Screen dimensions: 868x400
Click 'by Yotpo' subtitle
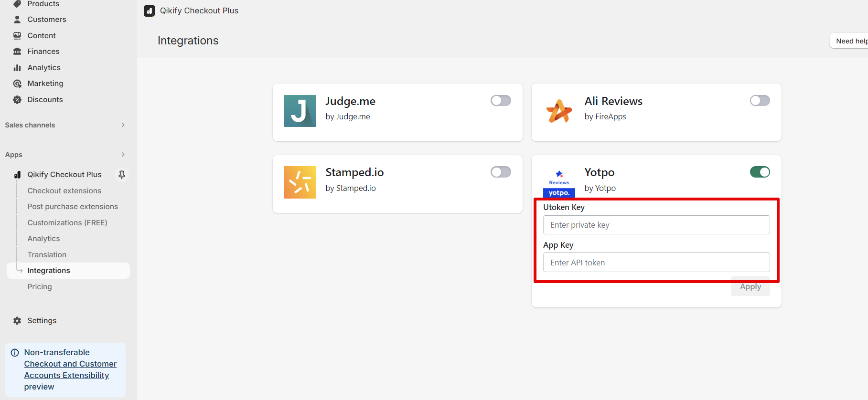(x=600, y=188)
